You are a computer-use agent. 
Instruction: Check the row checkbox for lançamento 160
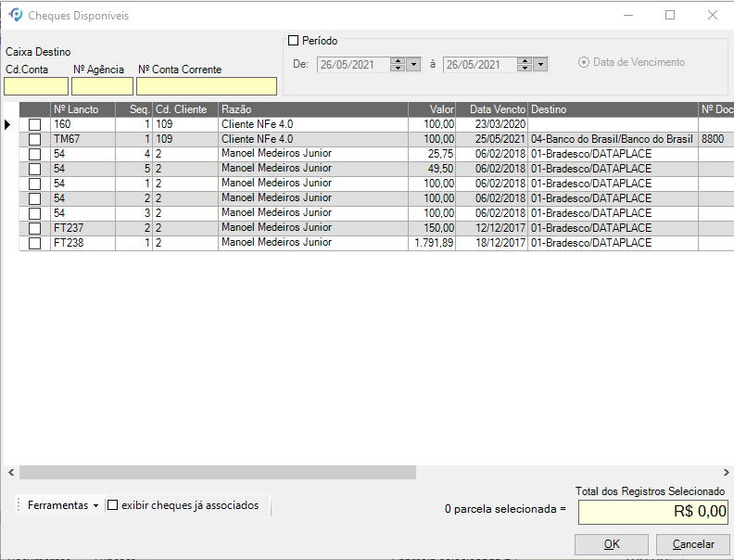[35, 124]
